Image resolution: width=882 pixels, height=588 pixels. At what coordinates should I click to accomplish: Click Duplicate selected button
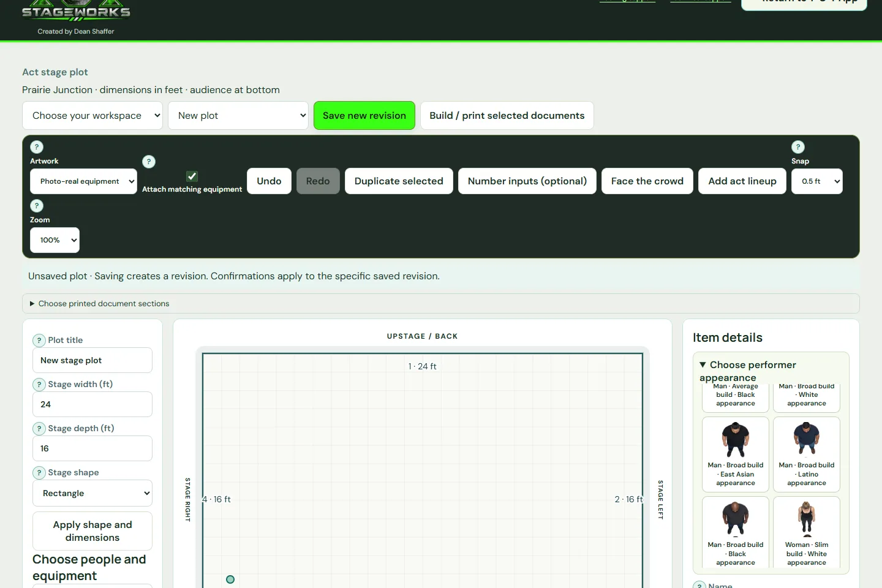click(399, 181)
